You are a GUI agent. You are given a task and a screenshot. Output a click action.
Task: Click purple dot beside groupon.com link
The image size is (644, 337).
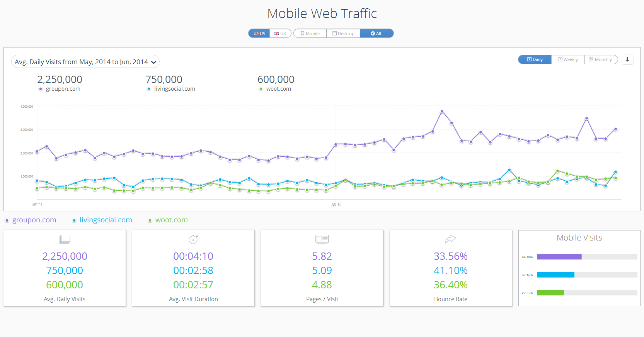coord(7,220)
